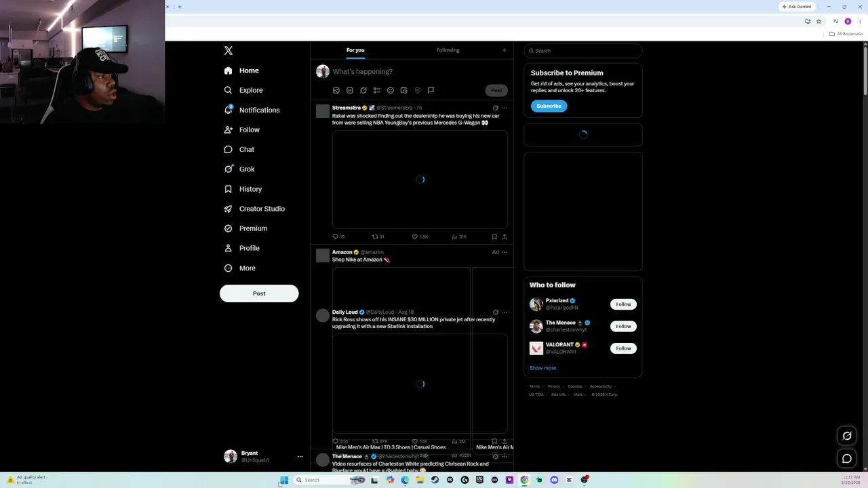868x488 pixels.
Task: Click the X logo in the sidebar
Action: click(229, 51)
